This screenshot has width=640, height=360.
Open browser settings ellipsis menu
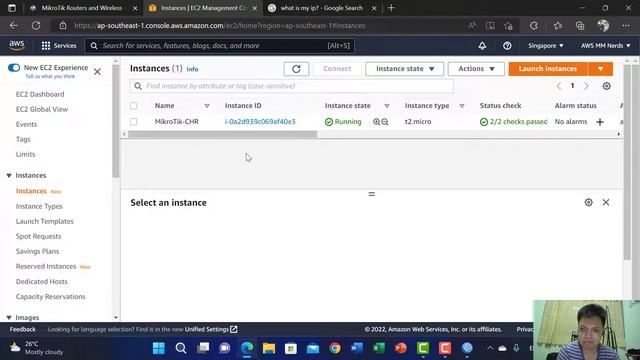[x=626, y=26]
